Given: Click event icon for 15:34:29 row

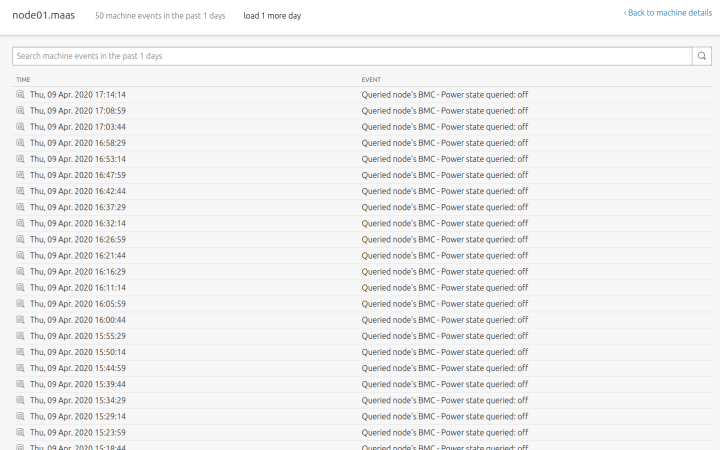Looking at the screenshot, I should click(20, 400).
